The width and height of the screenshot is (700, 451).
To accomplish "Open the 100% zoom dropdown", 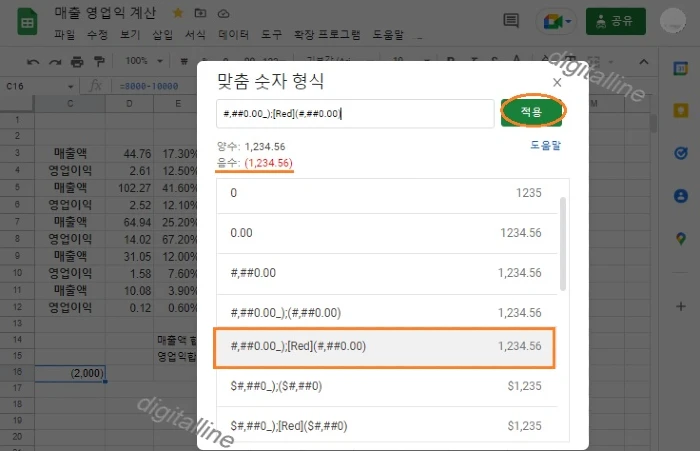I will pyautogui.click(x=144, y=61).
